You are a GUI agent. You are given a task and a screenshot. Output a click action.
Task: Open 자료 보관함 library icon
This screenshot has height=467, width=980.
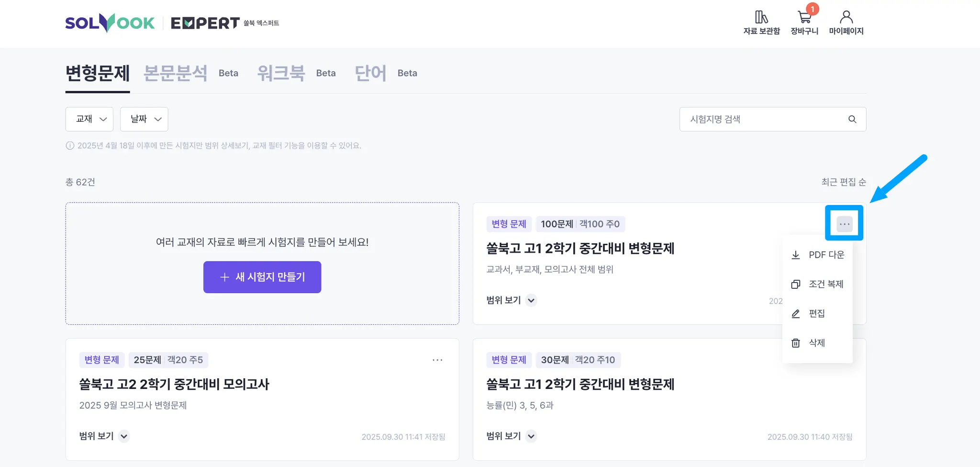coord(761,18)
